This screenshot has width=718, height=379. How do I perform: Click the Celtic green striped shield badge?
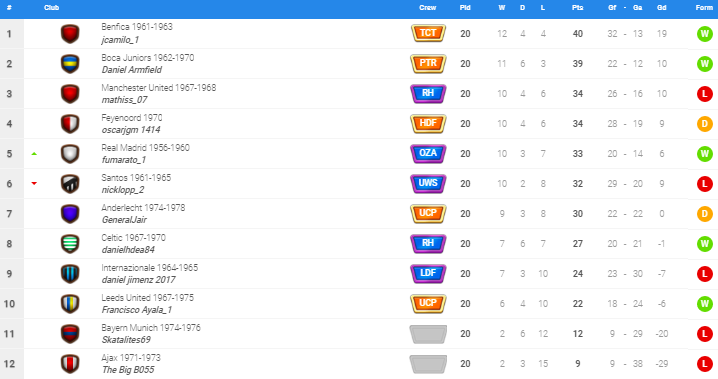click(70, 244)
